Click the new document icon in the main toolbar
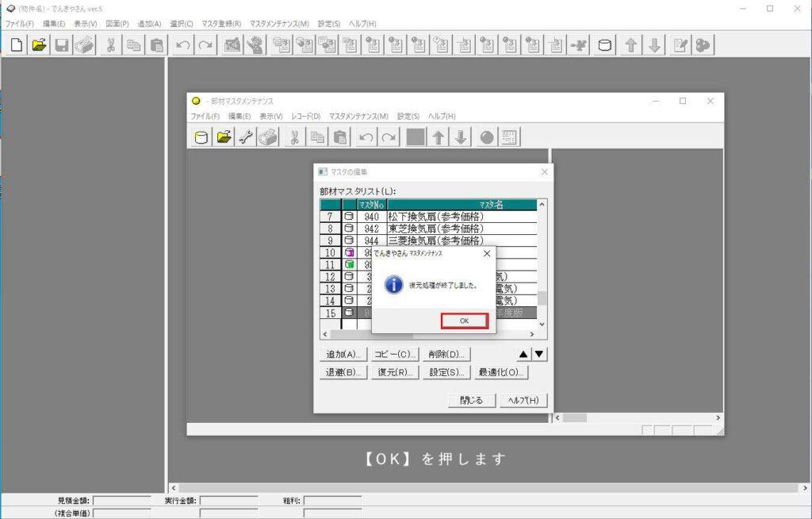The height and width of the screenshot is (519, 812). tap(17, 45)
